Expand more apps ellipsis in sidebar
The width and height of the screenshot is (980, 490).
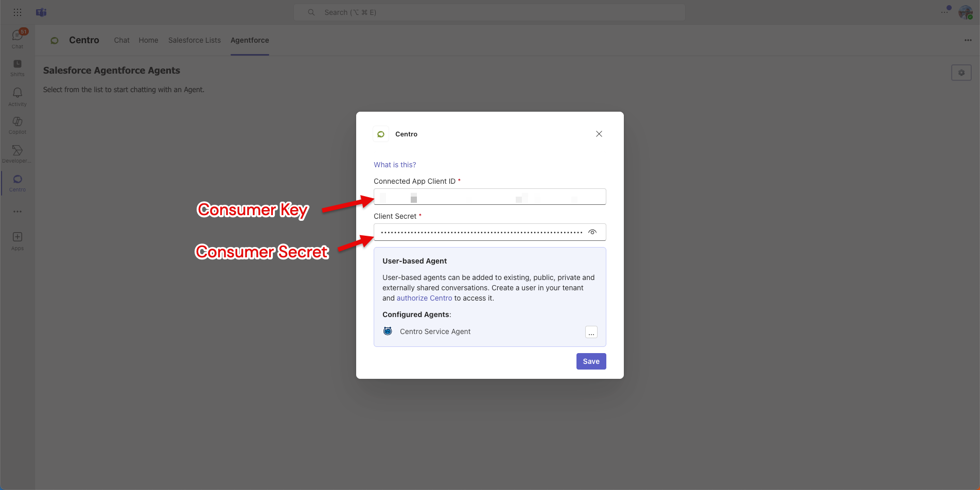click(x=17, y=212)
